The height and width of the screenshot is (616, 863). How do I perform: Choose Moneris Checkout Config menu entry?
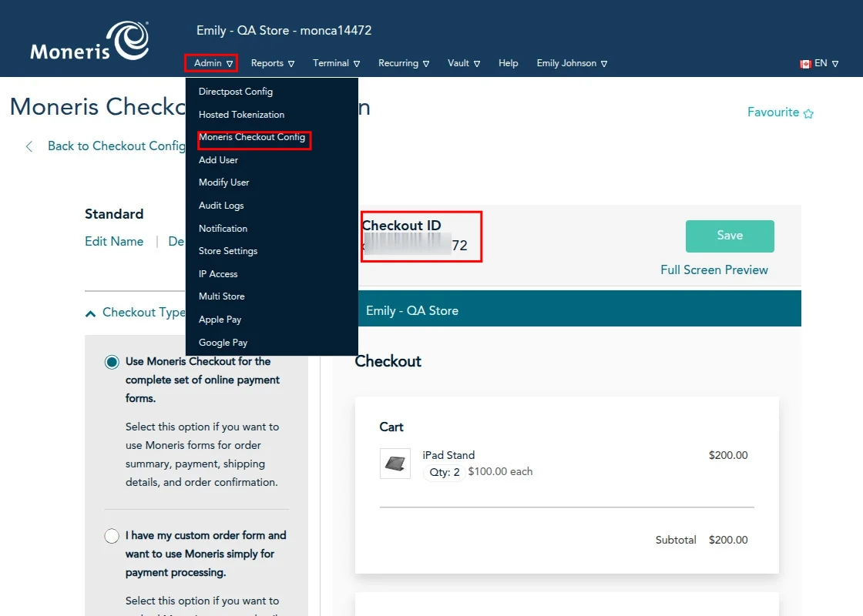click(252, 138)
